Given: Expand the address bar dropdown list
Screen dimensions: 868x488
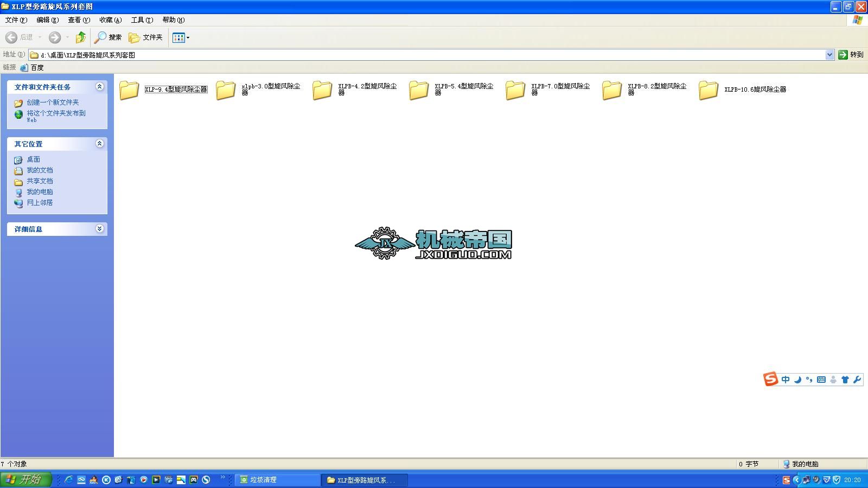Looking at the screenshot, I should (829, 55).
